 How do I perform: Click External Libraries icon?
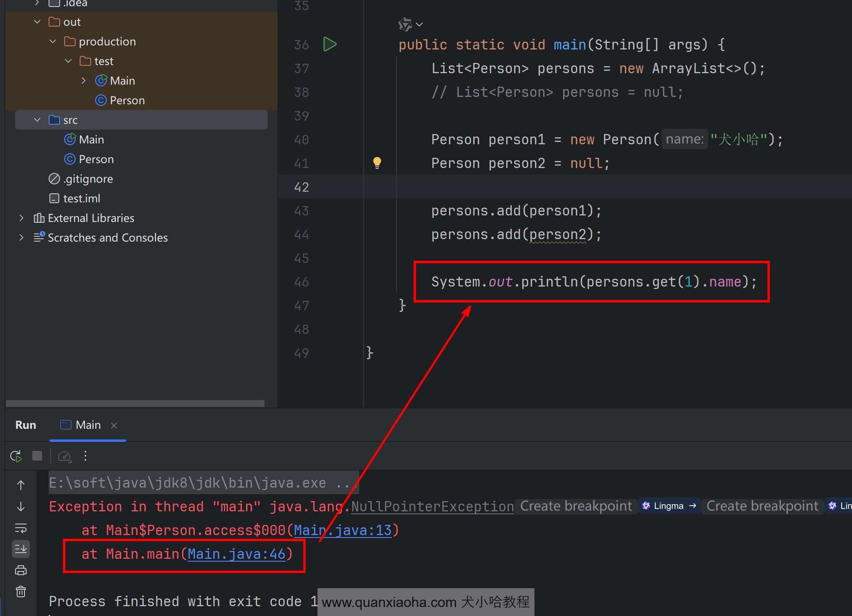click(x=39, y=218)
